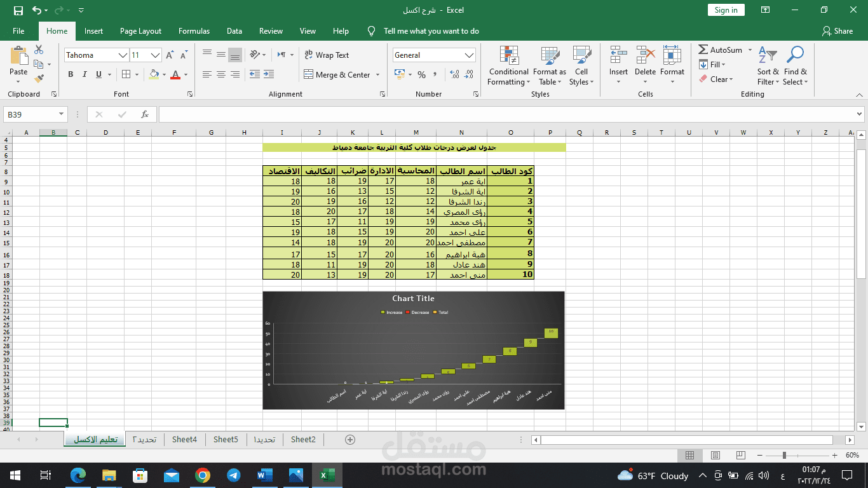Toggle Center horizontal alignment
This screenshot has height=488, width=868.
pos(221,74)
